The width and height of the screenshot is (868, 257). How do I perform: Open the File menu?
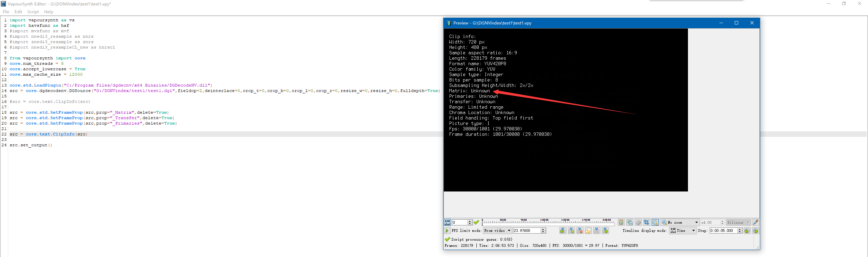coord(6,12)
